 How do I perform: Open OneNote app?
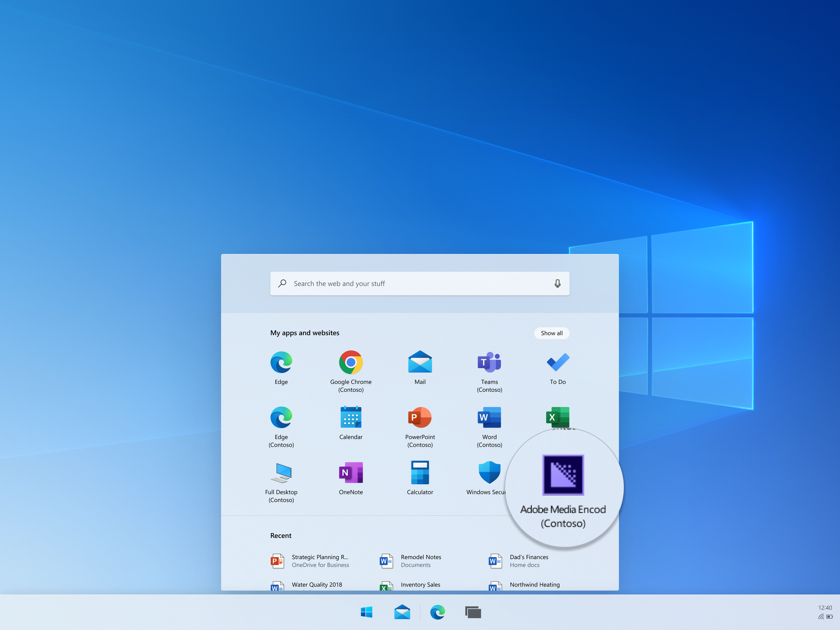[x=350, y=473]
